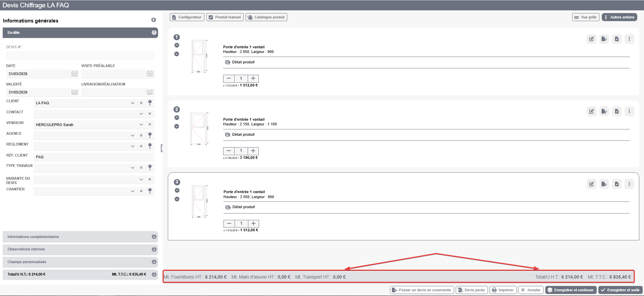
Task: Click Passer un devis en commande
Action: tap(422, 290)
